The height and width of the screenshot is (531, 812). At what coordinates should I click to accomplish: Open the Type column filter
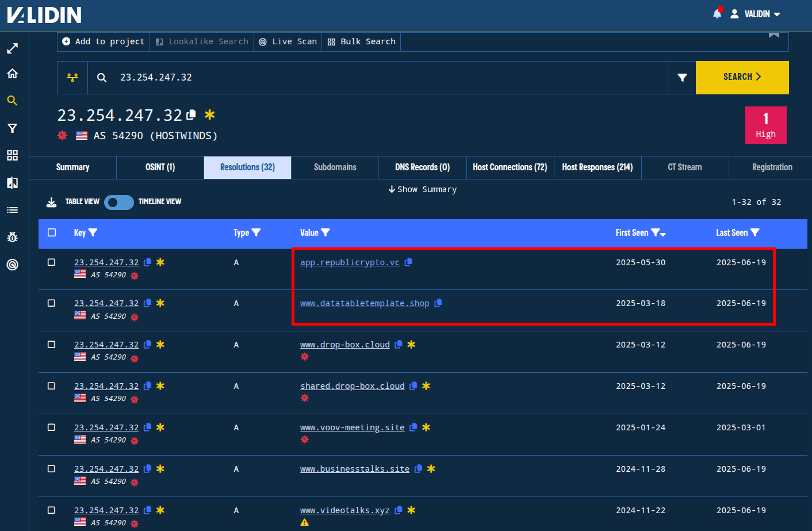[x=256, y=232]
